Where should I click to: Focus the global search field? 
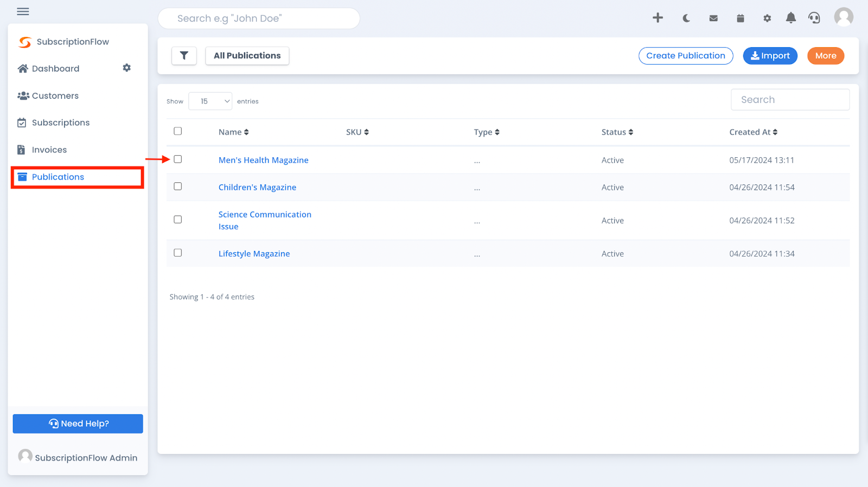[259, 18]
